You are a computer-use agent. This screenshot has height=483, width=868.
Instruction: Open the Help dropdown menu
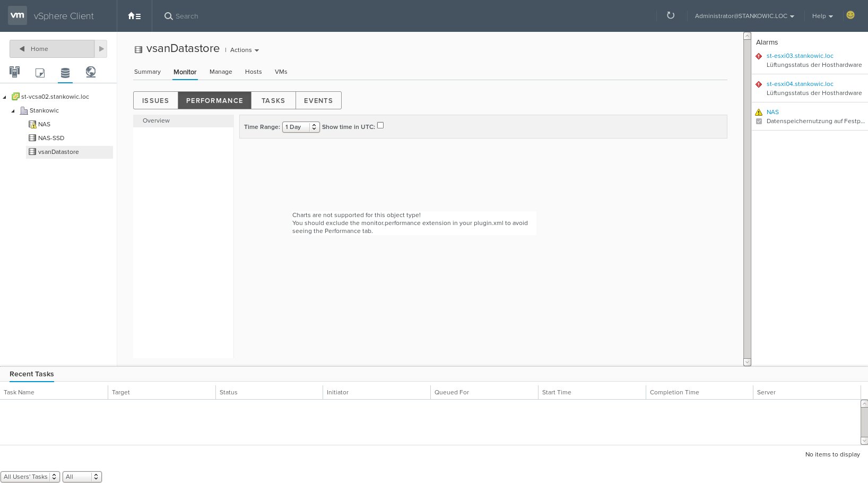[x=822, y=16]
